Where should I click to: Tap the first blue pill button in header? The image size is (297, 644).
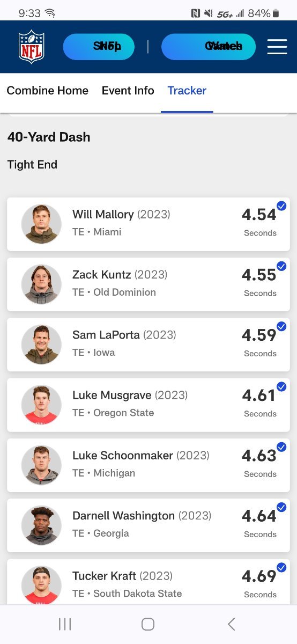pyautogui.click(x=99, y=47)
